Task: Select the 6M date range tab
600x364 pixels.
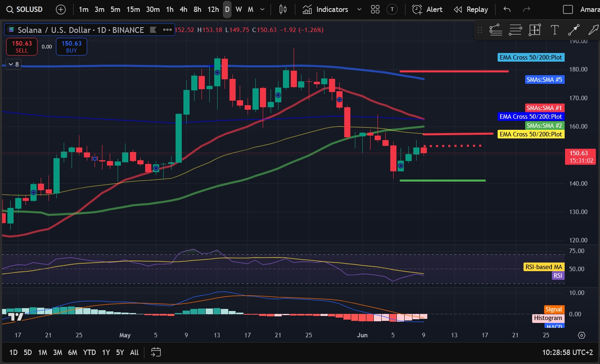Action: pyautogui.click(x=72, y=352)
